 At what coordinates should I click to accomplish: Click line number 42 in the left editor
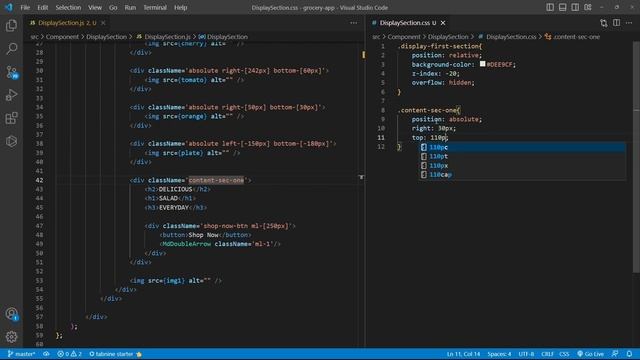pyautogui.click(x=39, y=180)
